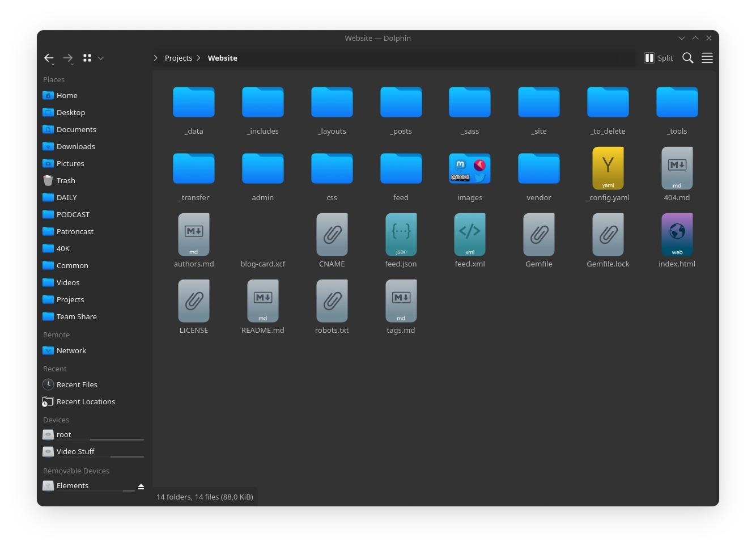
Task: Select the icons view mode button
Action: [87, 58]
